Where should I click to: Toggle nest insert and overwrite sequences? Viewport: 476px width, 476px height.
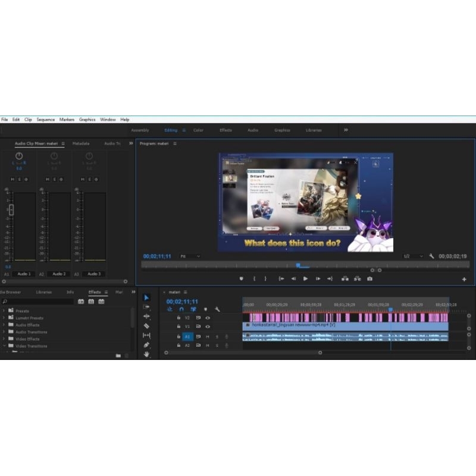(170, 309)
